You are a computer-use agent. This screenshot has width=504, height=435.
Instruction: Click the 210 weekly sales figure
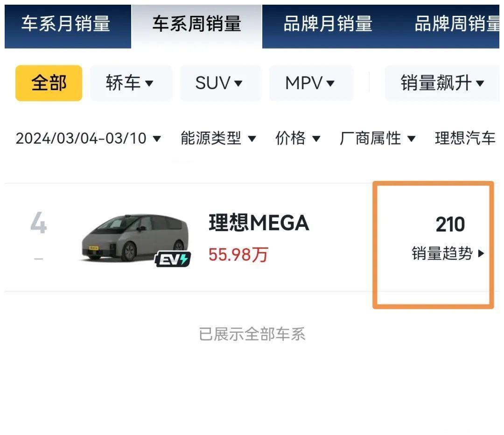click(450, 225)
